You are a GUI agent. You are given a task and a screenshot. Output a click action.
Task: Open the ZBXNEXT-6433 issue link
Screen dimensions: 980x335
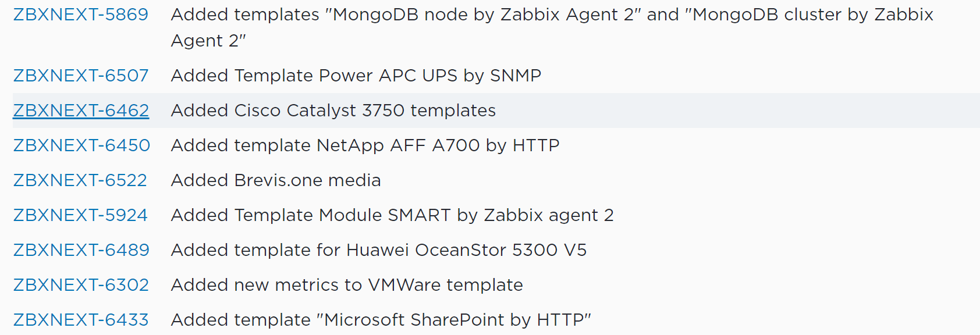coord(80,319)
